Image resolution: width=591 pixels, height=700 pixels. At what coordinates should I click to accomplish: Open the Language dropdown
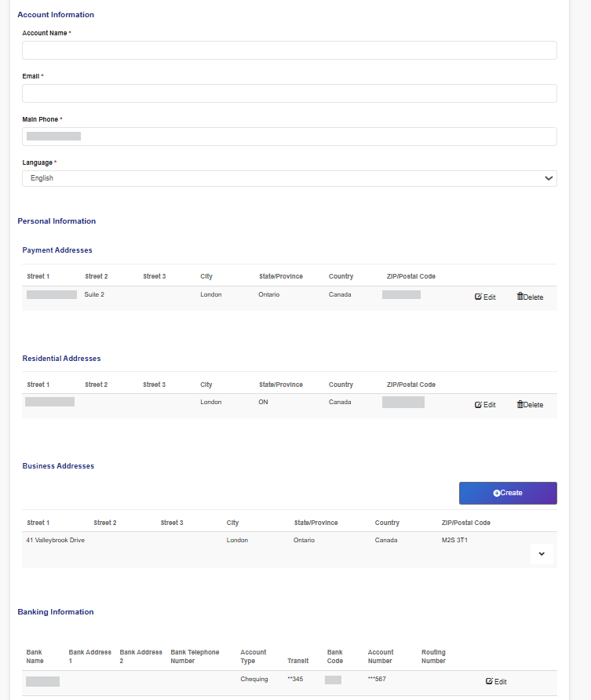point(289,178)
